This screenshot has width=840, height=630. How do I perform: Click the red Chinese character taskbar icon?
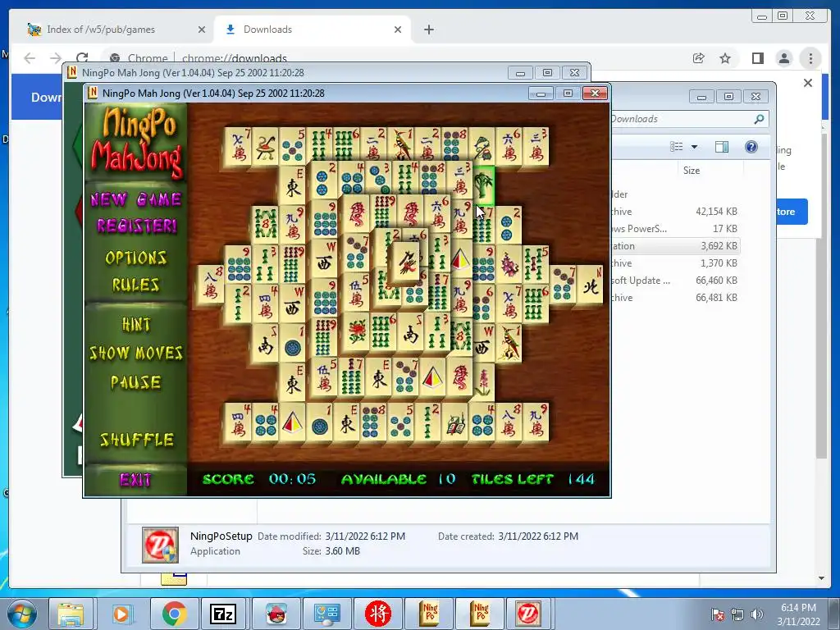point(378,614)
